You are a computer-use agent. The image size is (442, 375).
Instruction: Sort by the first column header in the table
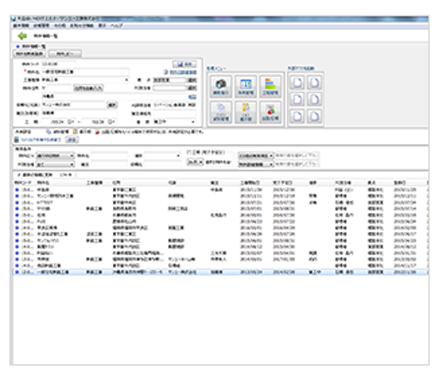(23, 183)
